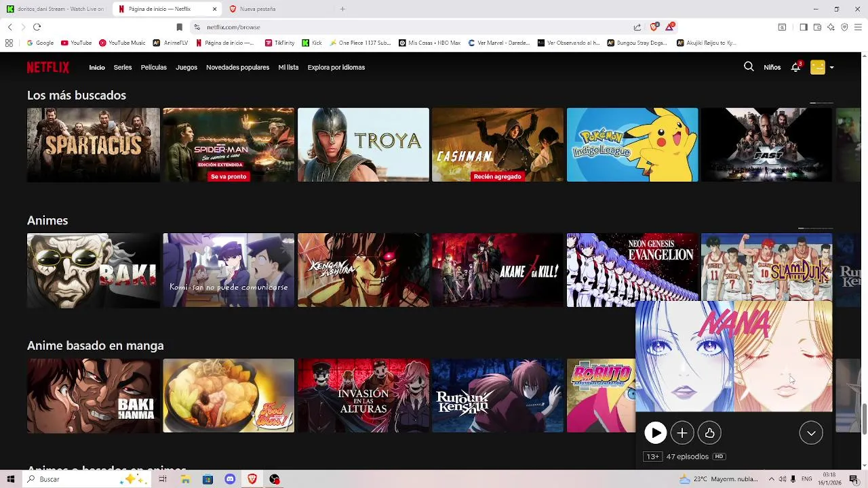This screenshot has height=488, width=868.
Task: Click Anime basado en manga heading
Action: click(x=96, y=346)
